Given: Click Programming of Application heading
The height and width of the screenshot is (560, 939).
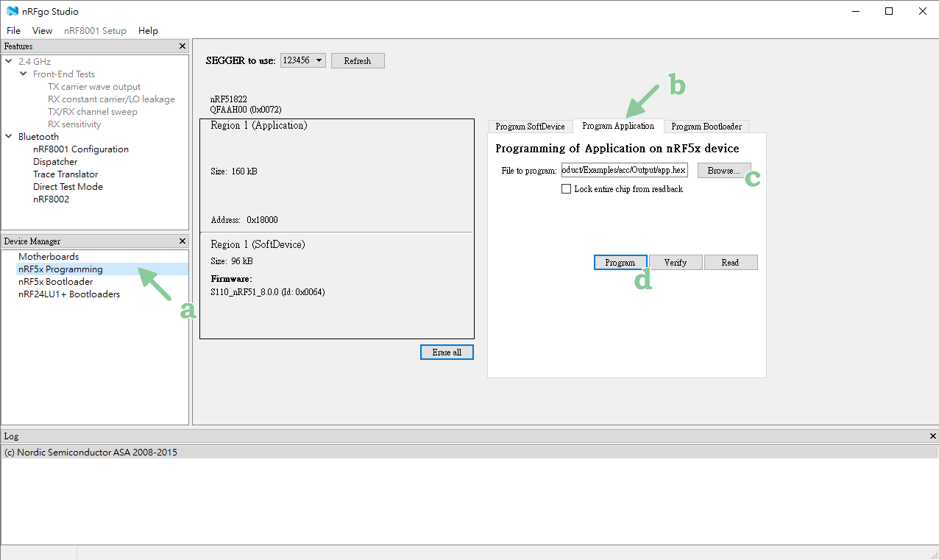Looking at the screenshot, I should coord(617,149).
